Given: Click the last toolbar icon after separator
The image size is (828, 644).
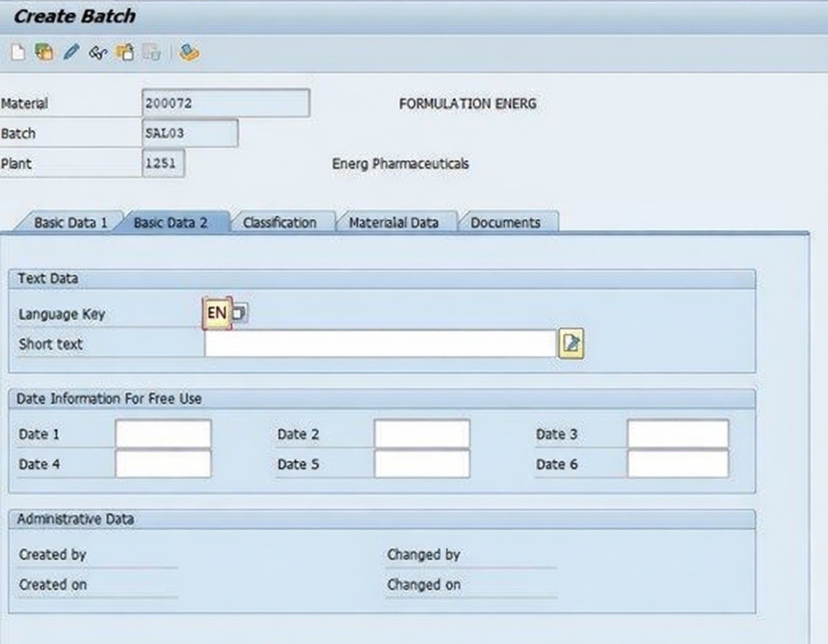Looking at the screenshot, I should (189, 52).
